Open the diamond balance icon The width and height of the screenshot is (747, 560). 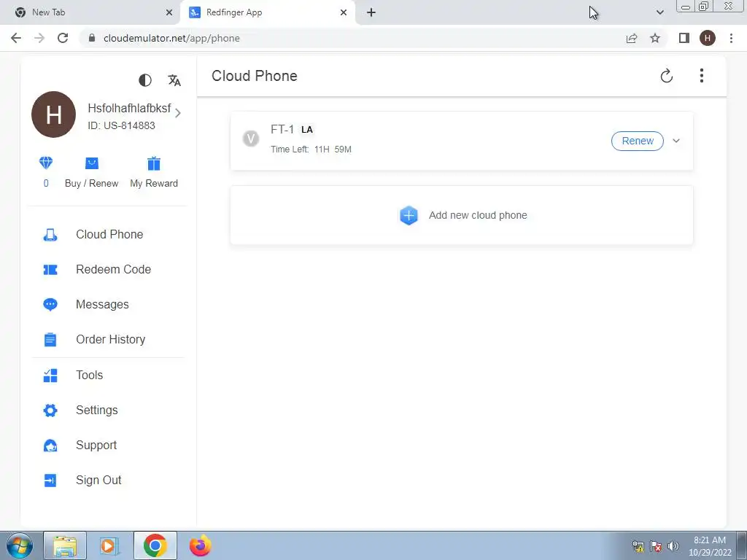(46, 163)
